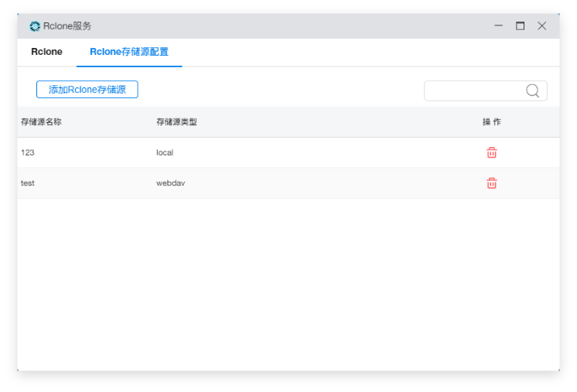Screen dimensions: 577x392
Task: Minimize the Rclone服务 window
Action: click(499, 26)
